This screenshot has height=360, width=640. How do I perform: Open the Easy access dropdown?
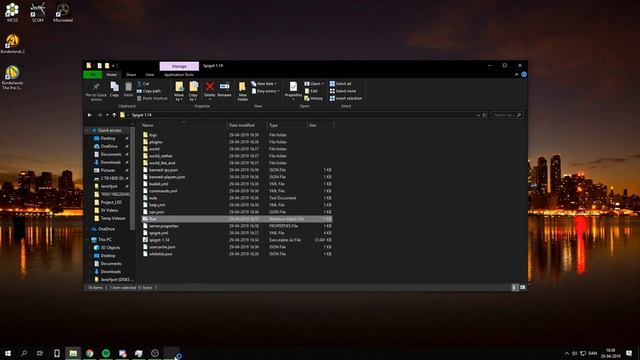point(265,91)
